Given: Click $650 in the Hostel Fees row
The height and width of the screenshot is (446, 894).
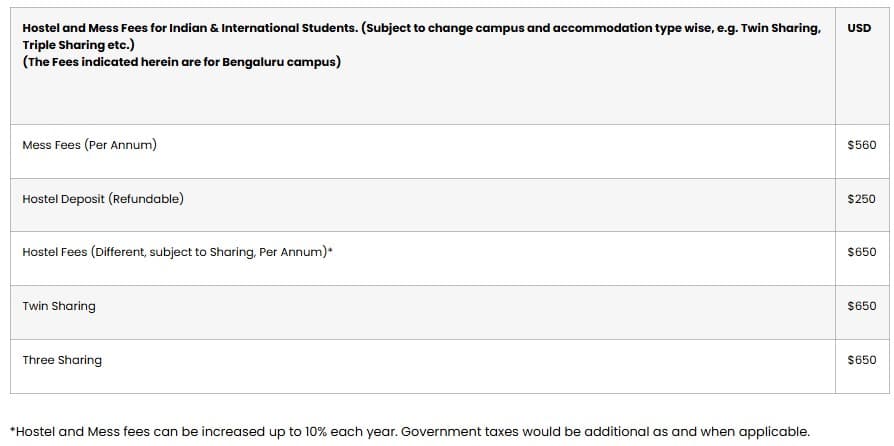Looking at the screenshot, I should pos(861,252).
